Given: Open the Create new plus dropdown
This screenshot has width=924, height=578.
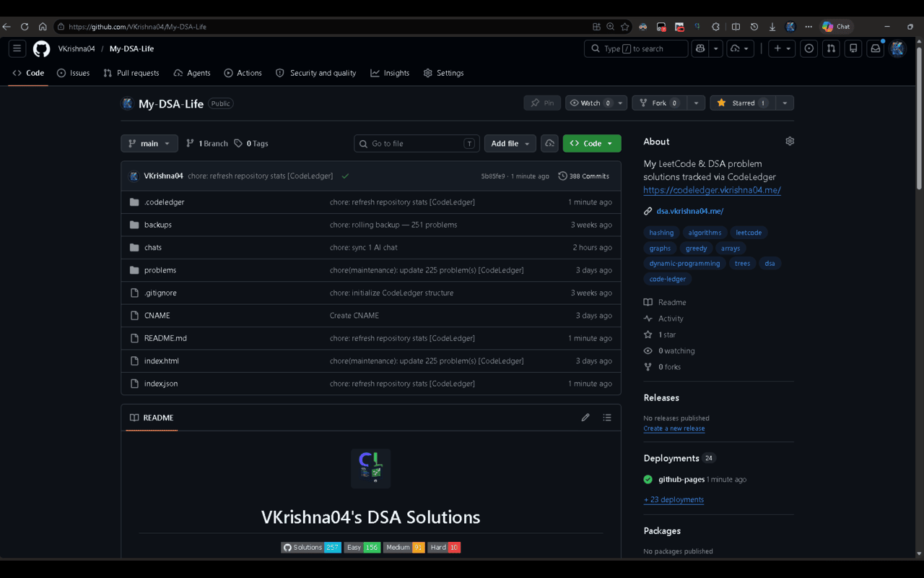Looking at the screenshot, I should [782, 48].
